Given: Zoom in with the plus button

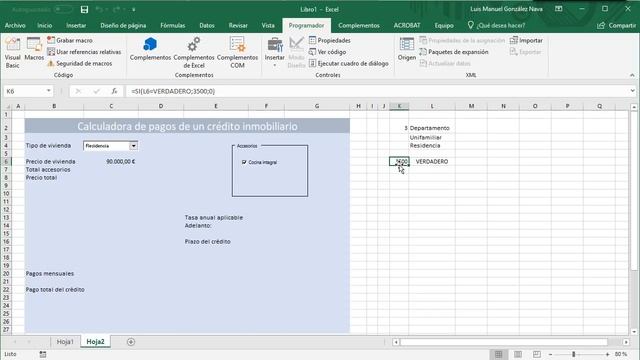Looking at the screenshot, I should [607, 354].
